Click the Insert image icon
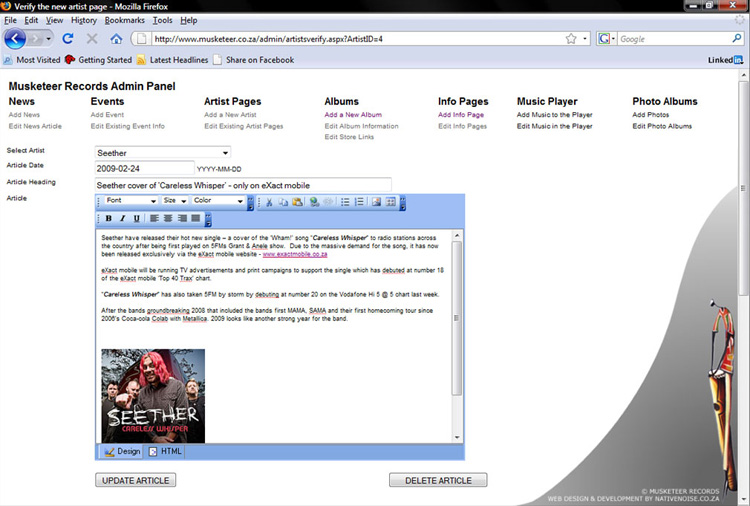The height and width of the screenshot is (506, 750). click(x=376, y=202)
